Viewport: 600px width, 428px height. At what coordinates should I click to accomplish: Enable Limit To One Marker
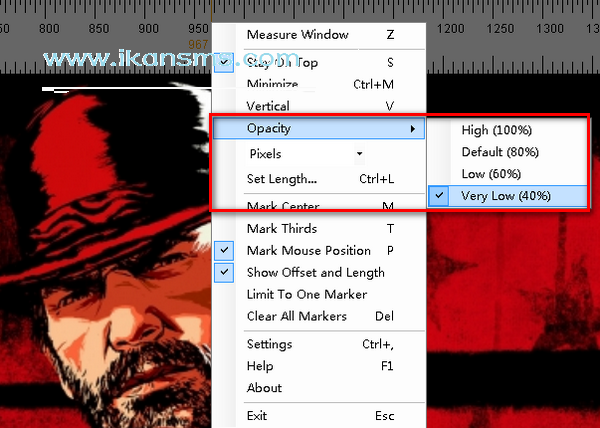point(306,294)
